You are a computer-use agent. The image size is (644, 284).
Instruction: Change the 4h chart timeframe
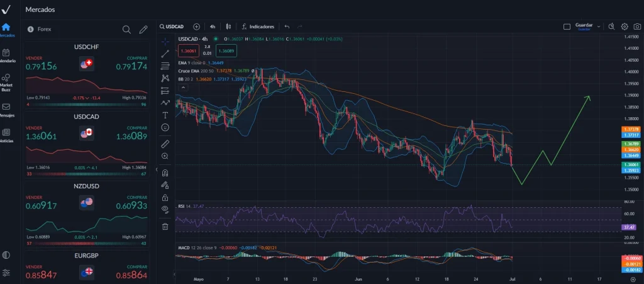213,26
